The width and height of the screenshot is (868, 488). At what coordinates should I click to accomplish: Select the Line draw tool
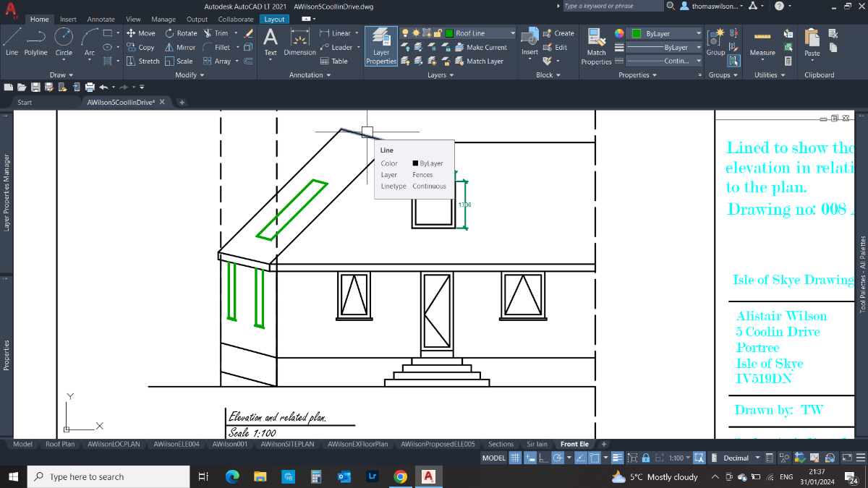pyautogui.click(x=12, y=42)
